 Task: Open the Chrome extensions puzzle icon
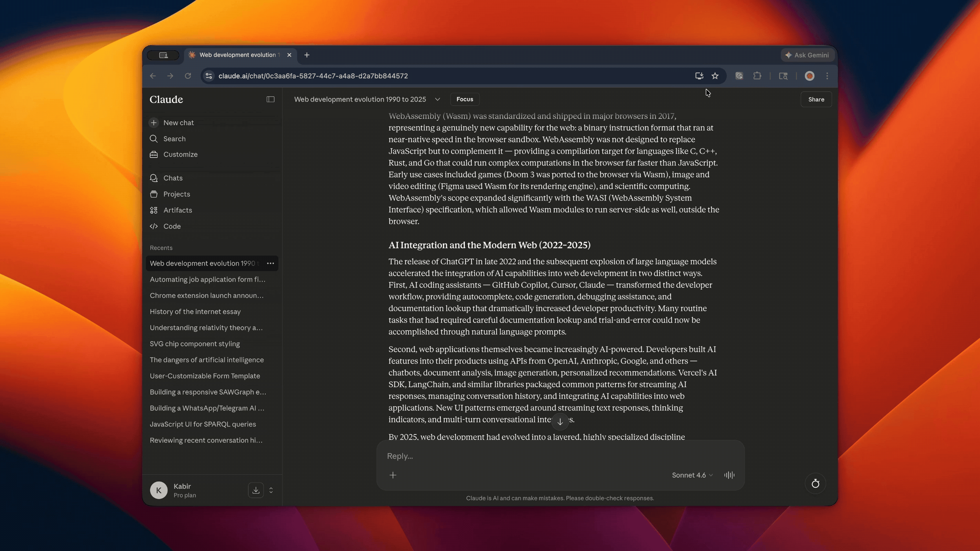point(757,76)
